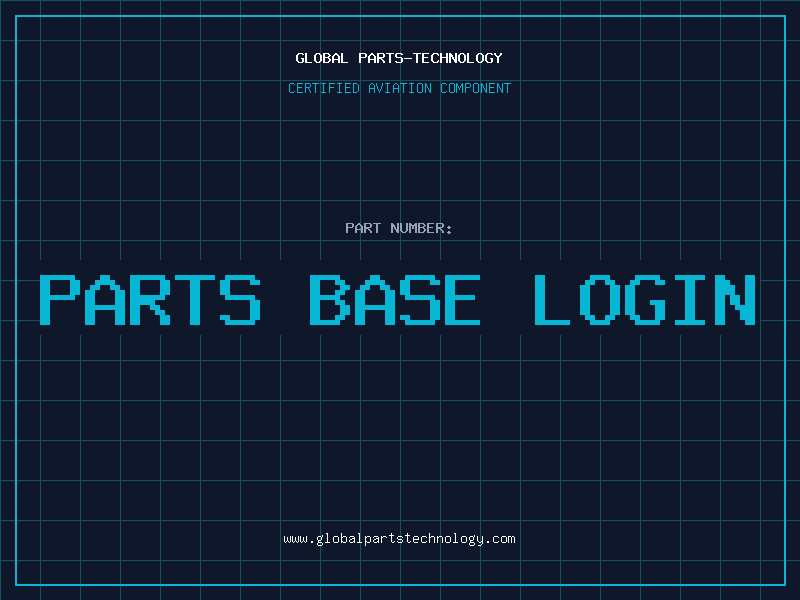Click the large 'PARTS BASE LOGIN' text
This screenshot has height=600, width=800.
[x=397, y=299]
